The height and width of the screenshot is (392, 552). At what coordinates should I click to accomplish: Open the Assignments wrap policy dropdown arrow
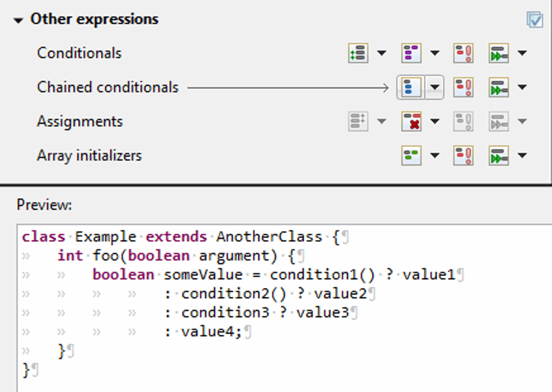click(x=435, y=122)
